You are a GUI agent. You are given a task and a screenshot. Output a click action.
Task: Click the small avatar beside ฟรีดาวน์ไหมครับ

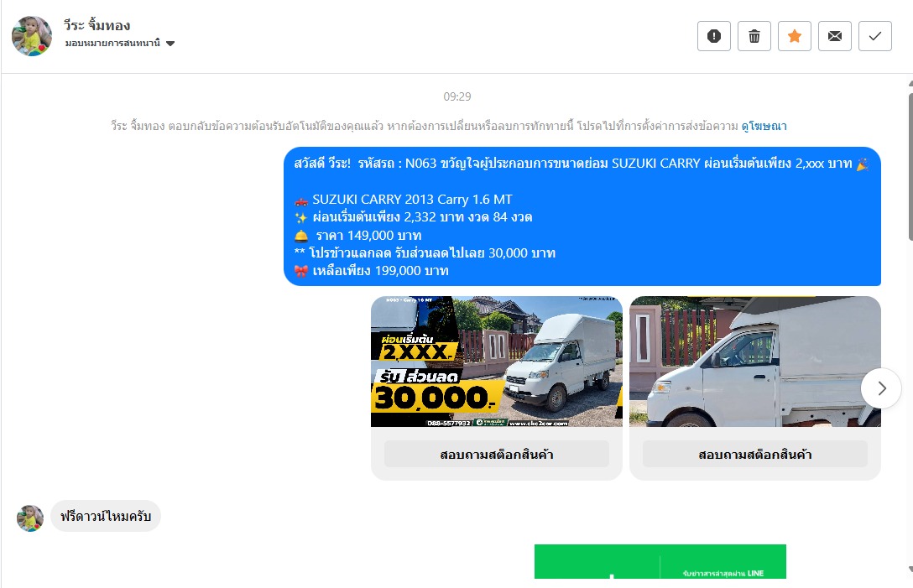[x=30, y=518]
